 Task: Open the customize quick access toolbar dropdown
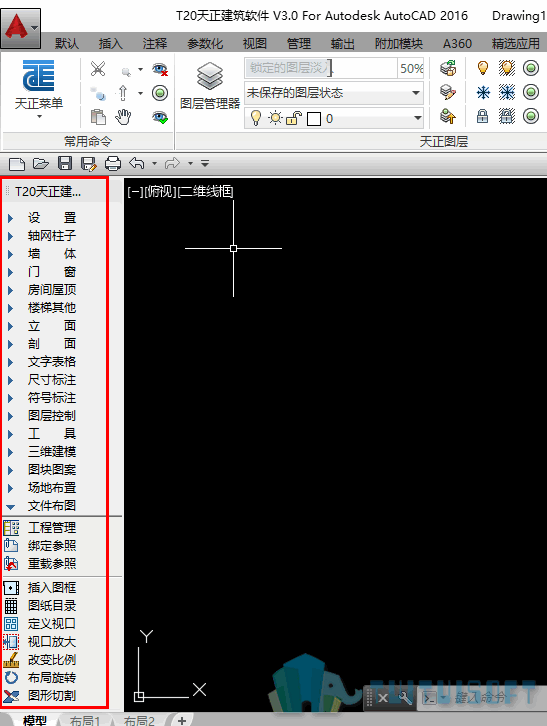pyautogui.click(x=205, y=163)
